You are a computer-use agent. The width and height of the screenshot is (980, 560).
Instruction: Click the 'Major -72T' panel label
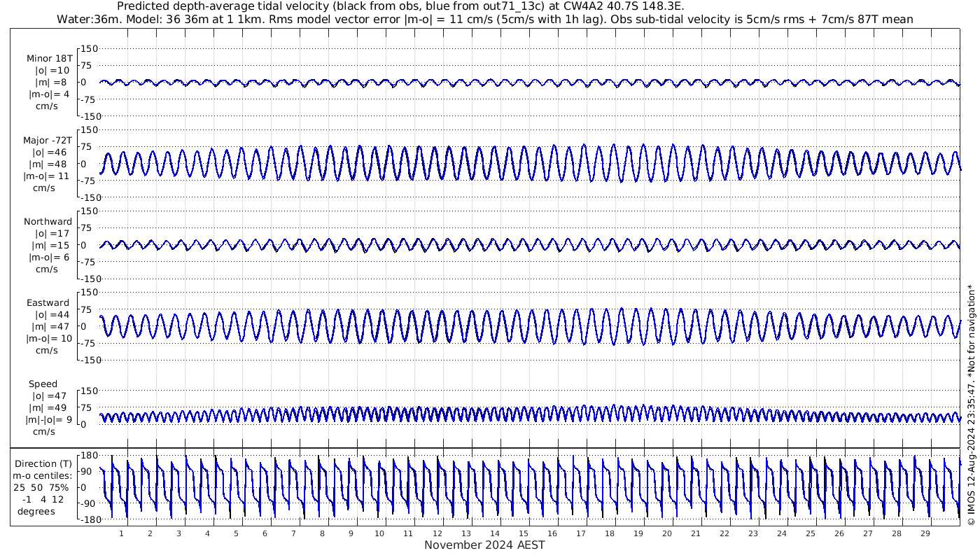tap(48, 140)
